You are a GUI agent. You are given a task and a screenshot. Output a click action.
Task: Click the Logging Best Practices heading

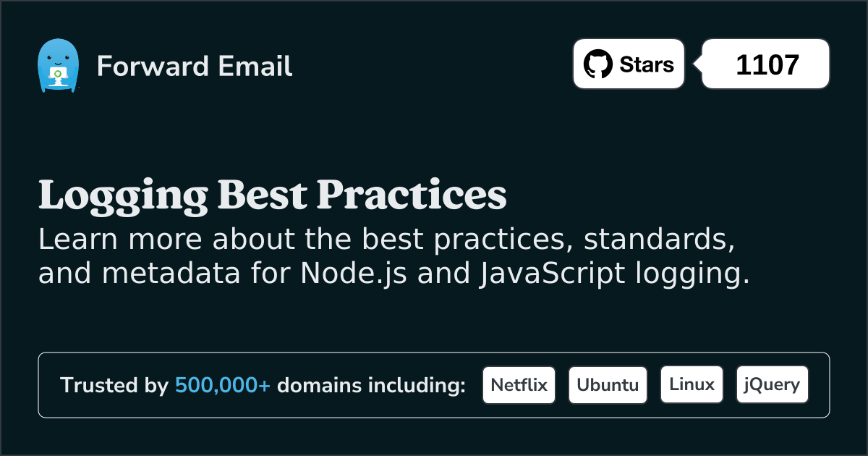click(273, 197)
